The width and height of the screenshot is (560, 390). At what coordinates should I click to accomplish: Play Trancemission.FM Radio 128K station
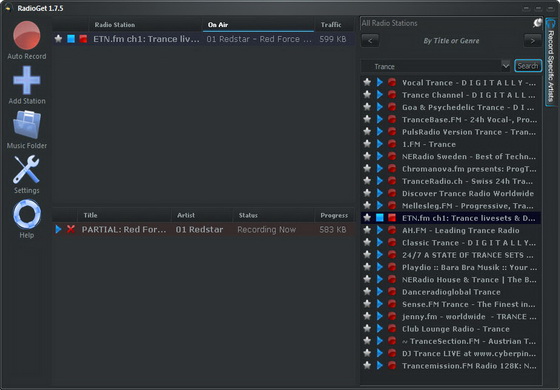click(380, 366)
